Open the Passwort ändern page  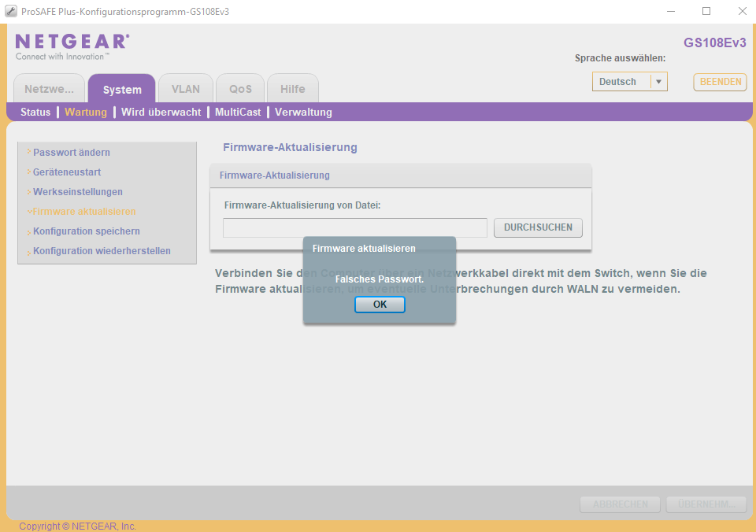[72, 152]
